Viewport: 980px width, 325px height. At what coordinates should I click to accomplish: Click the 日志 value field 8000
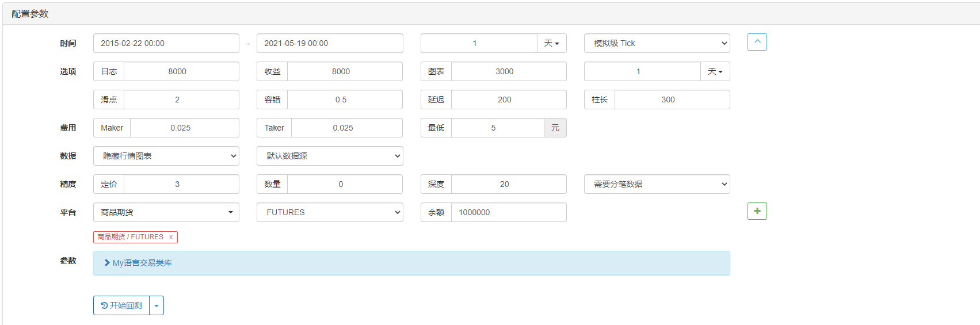point(181,71)
